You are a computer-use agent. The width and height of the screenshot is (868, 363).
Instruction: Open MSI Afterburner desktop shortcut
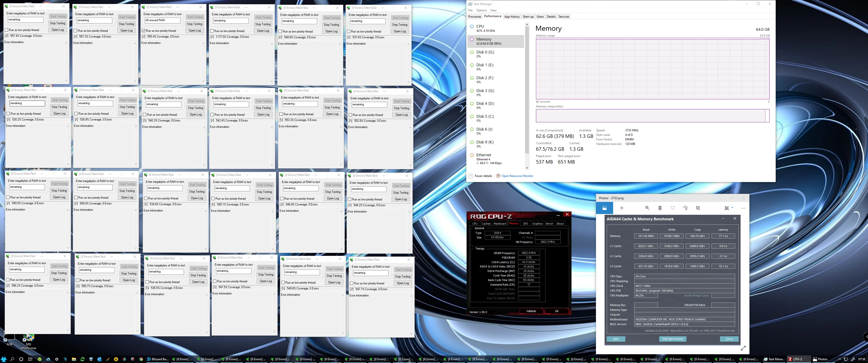(x=28, y=342)
